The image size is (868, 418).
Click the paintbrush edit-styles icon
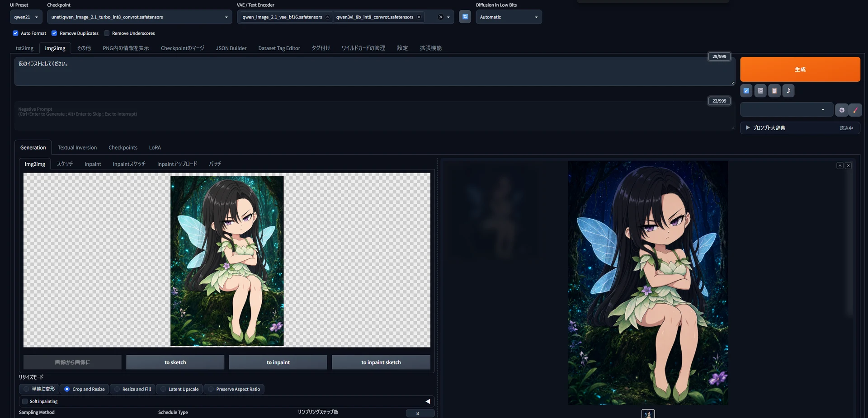855,110
